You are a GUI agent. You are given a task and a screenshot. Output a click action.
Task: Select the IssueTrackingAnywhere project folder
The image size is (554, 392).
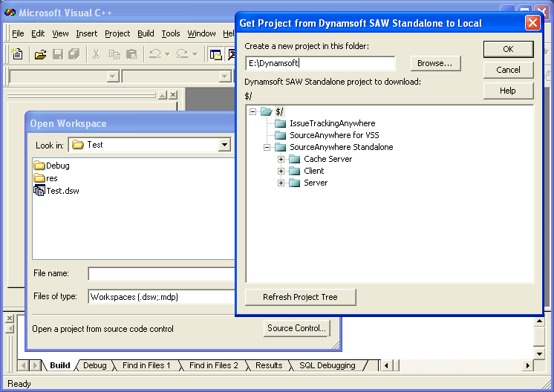pyautogui.click(x=333, y=123)
